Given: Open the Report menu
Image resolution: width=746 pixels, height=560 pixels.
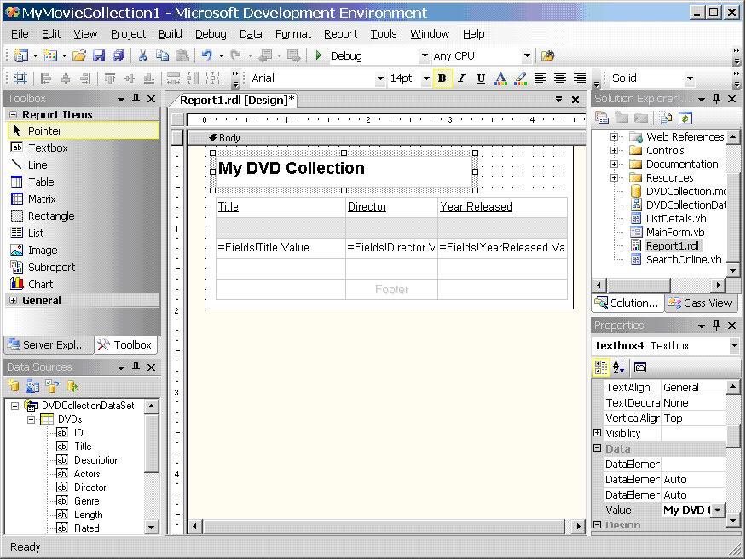Looking at the screenshot, I should click(x=340, y=33).
